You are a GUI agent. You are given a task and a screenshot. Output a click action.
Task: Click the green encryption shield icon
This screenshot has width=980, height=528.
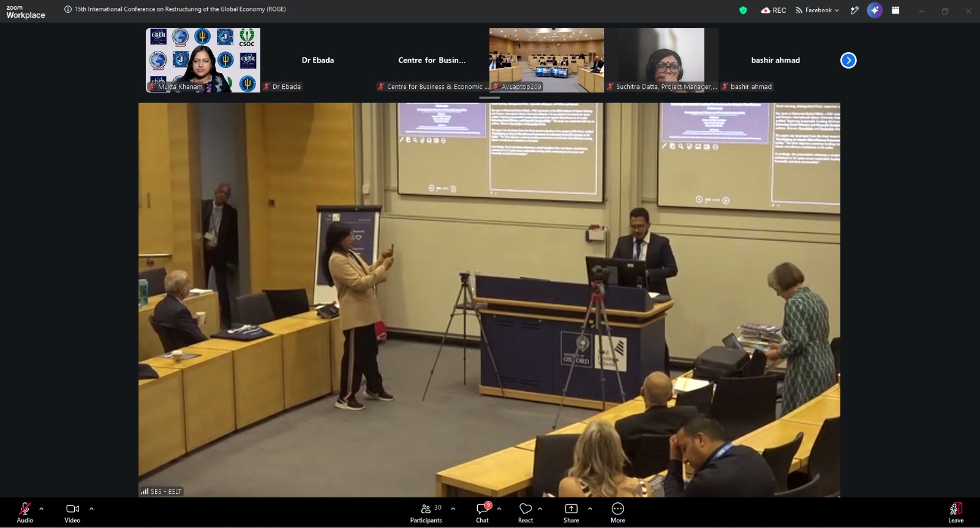click(x=743, y=10)
